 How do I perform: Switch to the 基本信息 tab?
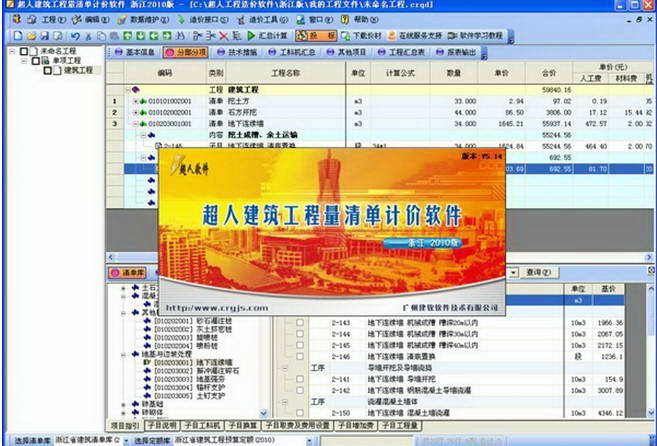point(135,52)
